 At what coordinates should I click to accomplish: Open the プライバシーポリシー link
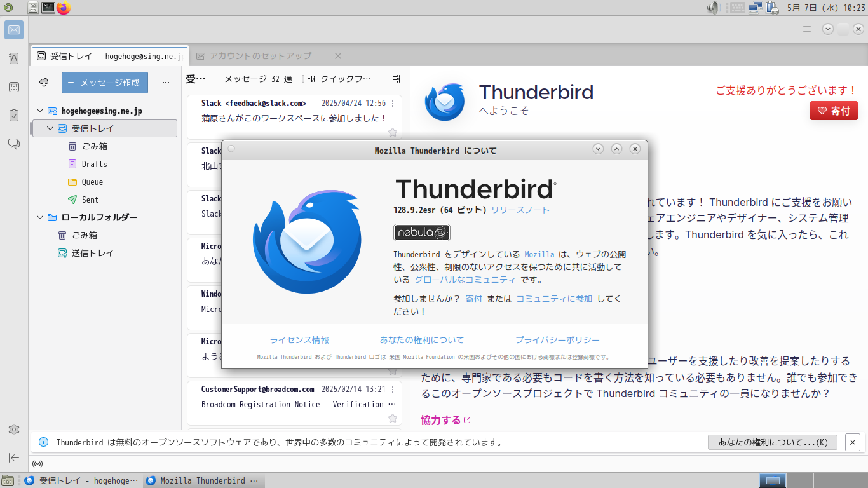click(557, 340)
